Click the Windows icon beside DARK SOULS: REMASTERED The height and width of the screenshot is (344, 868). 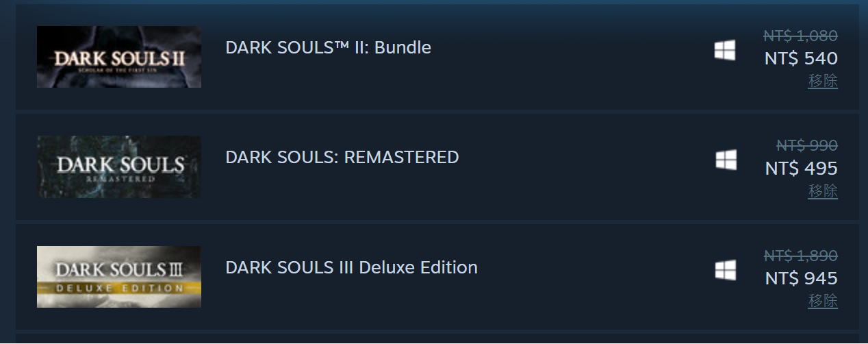pos(726,160)
